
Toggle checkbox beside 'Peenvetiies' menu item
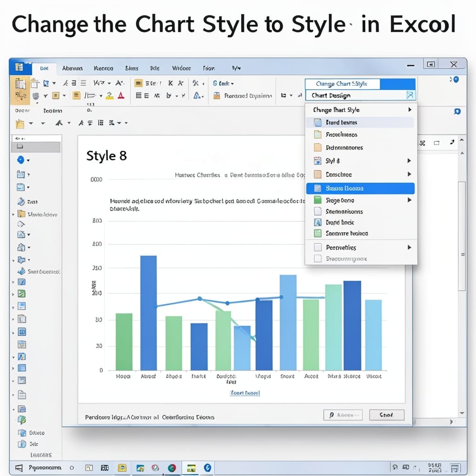coord(317,247)
